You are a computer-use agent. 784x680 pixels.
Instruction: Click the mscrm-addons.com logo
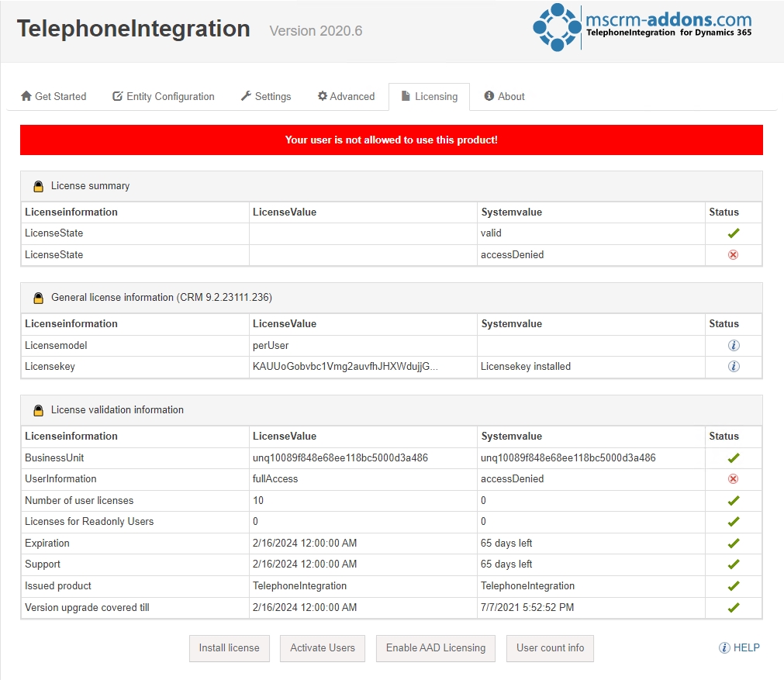click(643, 27)
